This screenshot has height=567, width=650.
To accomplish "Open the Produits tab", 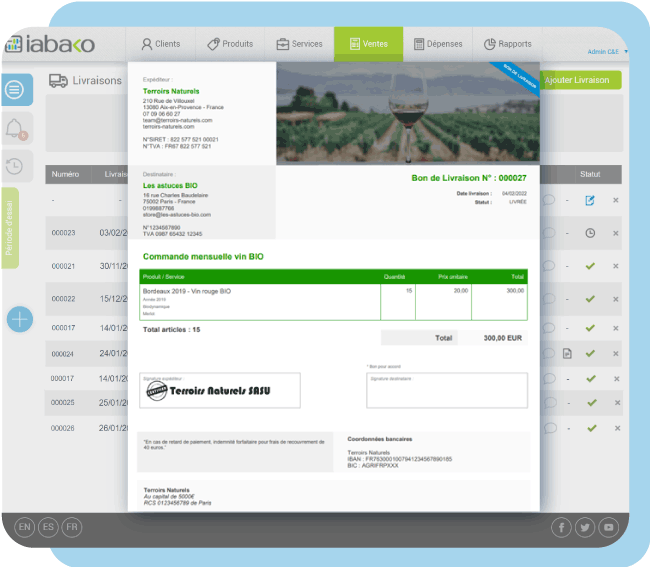I will [230, 44].
